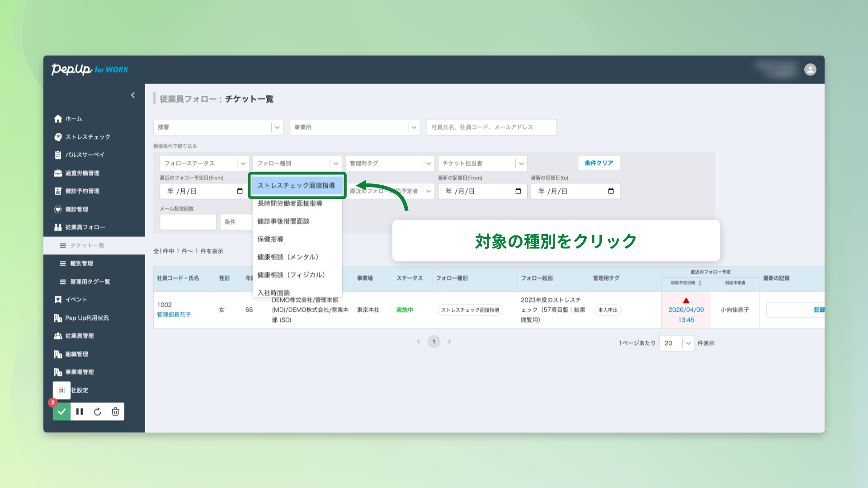The height and width of the screenshot is (488, 868).
Task: Click the home icon in the sidebar
Action: coord(58,119)
